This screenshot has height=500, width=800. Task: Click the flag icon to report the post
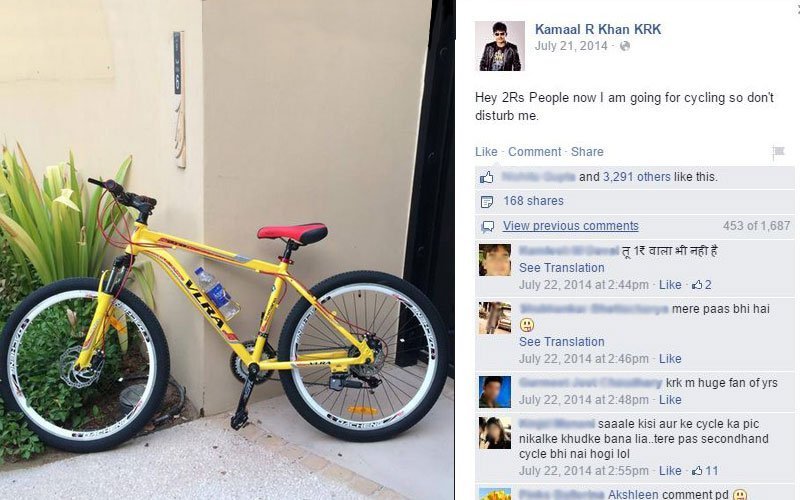(778, 152)
